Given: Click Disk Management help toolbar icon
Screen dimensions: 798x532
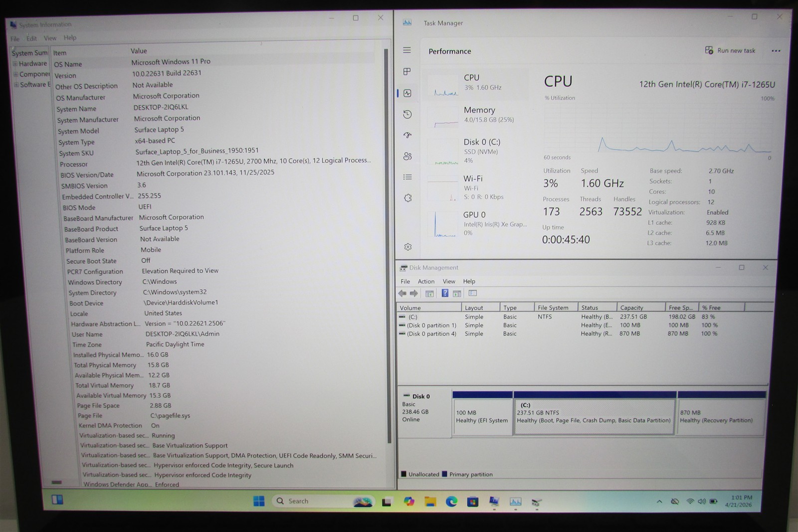Looking at the screenshot, I should point(445,293).
